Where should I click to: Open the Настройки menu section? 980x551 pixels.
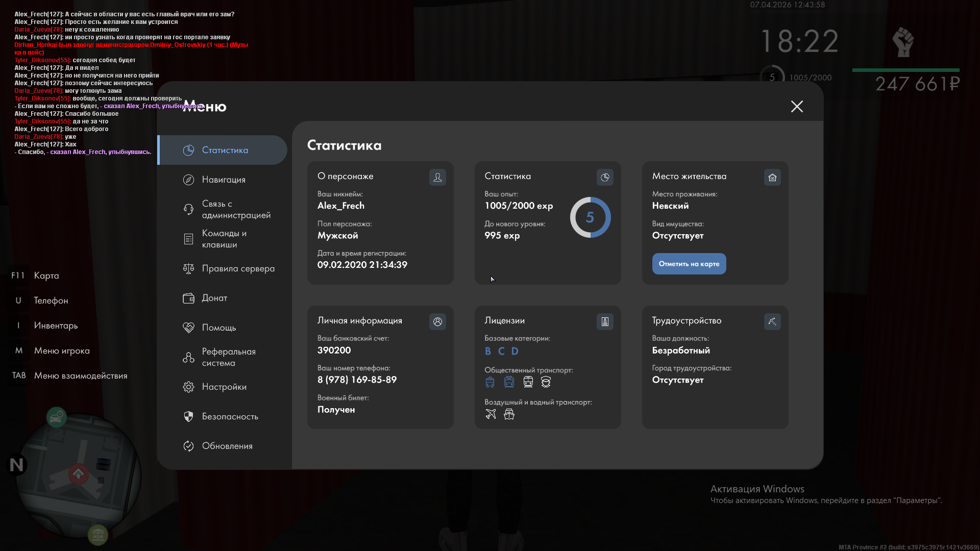(x=224, y=387)
